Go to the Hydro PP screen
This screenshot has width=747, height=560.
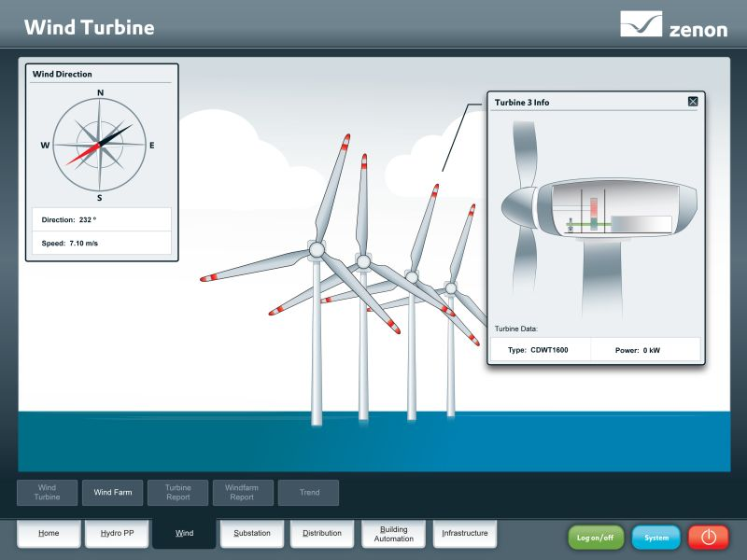[x=117, y=533]
